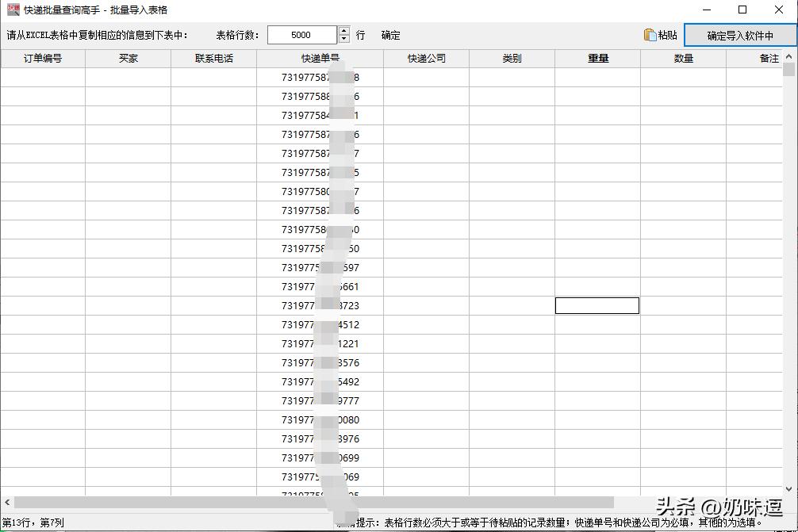The height and width of the screenshot is (532, 798).
Task: Select the 表格行数 input showing 5000
Action: 301,34
